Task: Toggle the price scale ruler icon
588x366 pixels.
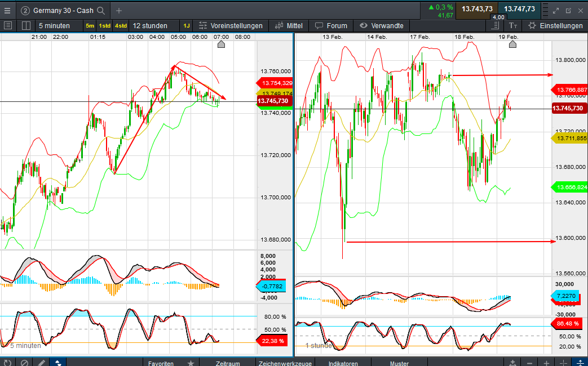Action: pos(496,25)
